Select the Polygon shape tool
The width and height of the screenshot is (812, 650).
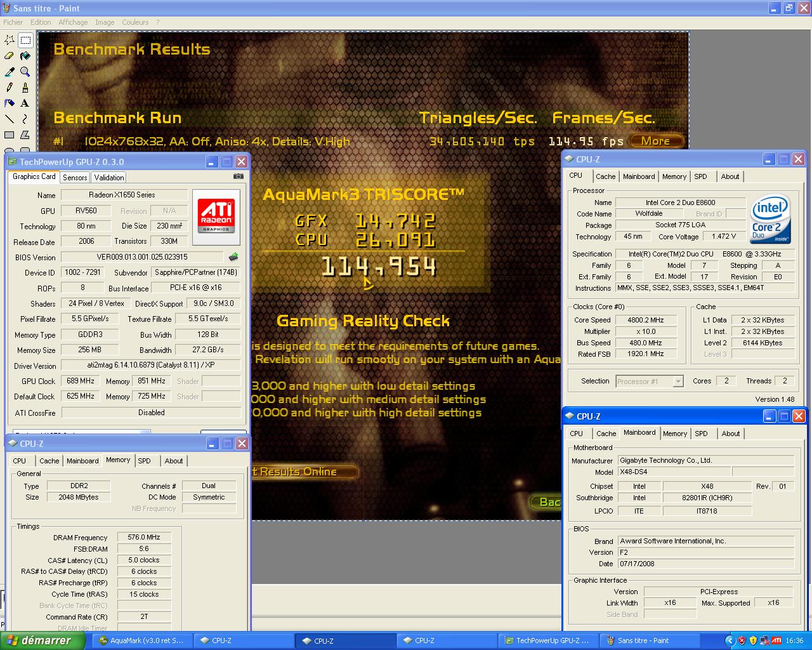coord(25,135)
